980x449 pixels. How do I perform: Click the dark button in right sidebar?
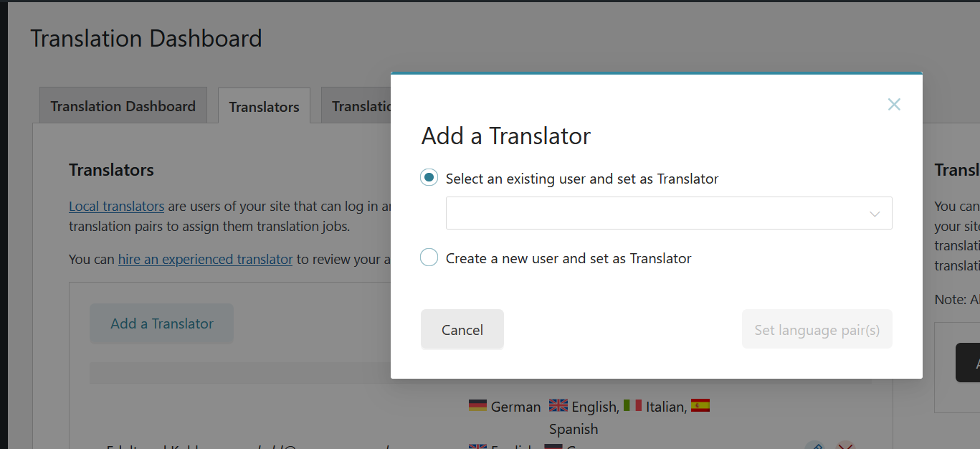tap(968, 362)
